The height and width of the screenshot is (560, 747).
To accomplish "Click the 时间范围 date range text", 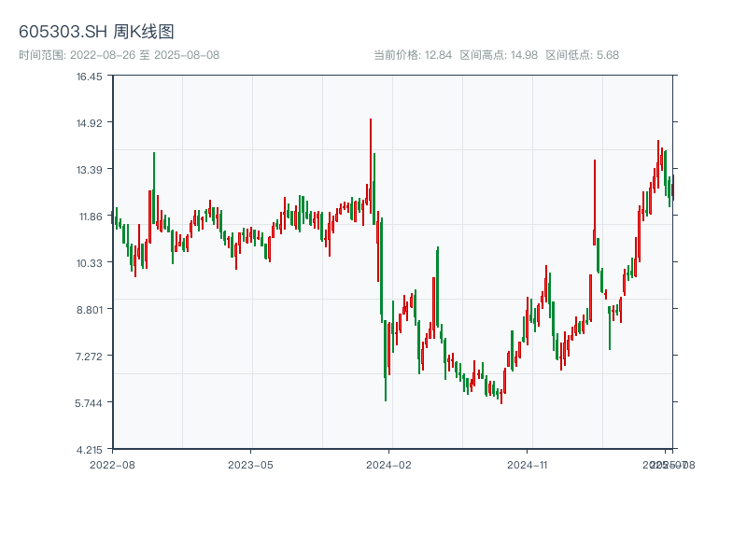I will click(x=120, y=55).
